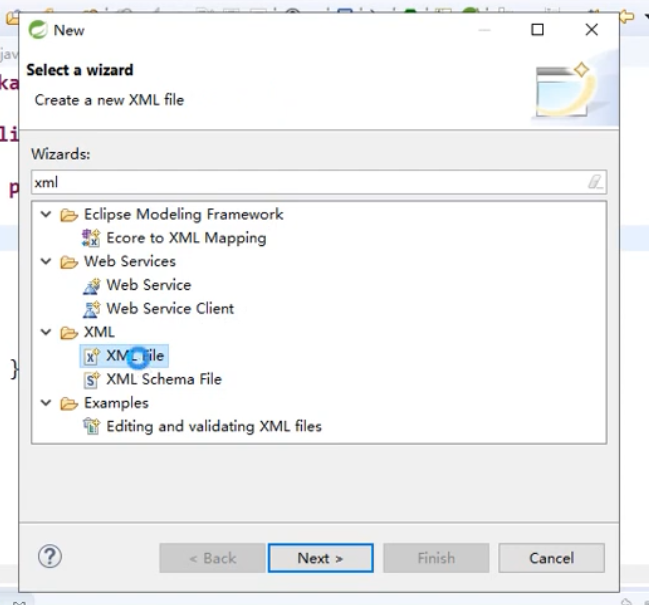The height and width of the screenshot is (605, 649).
Task: Click the Web Services folder icon
Action: click(69, 262)
